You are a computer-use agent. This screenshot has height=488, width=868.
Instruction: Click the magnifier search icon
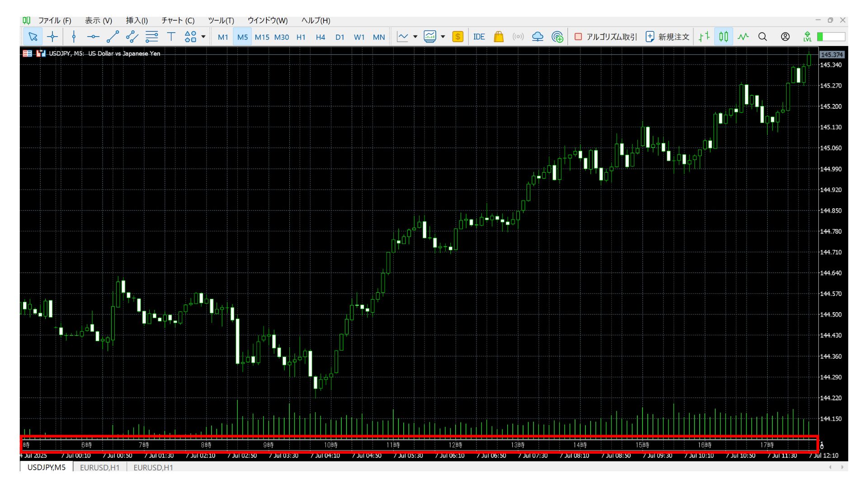coord(763,37)
